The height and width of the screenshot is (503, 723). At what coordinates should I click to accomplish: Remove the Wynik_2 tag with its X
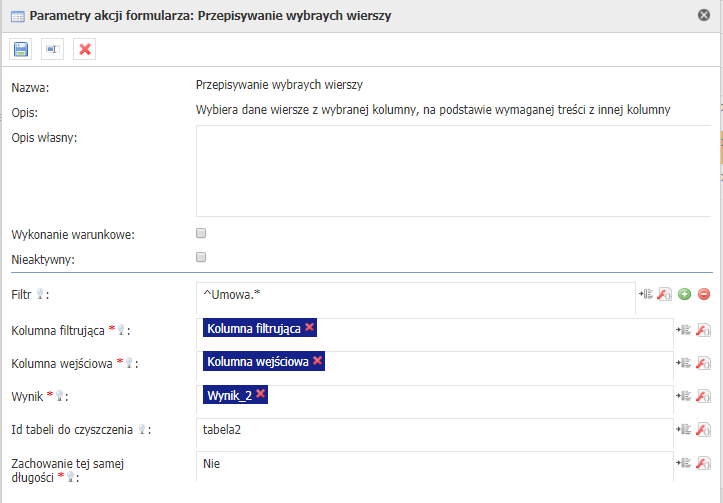260,394
